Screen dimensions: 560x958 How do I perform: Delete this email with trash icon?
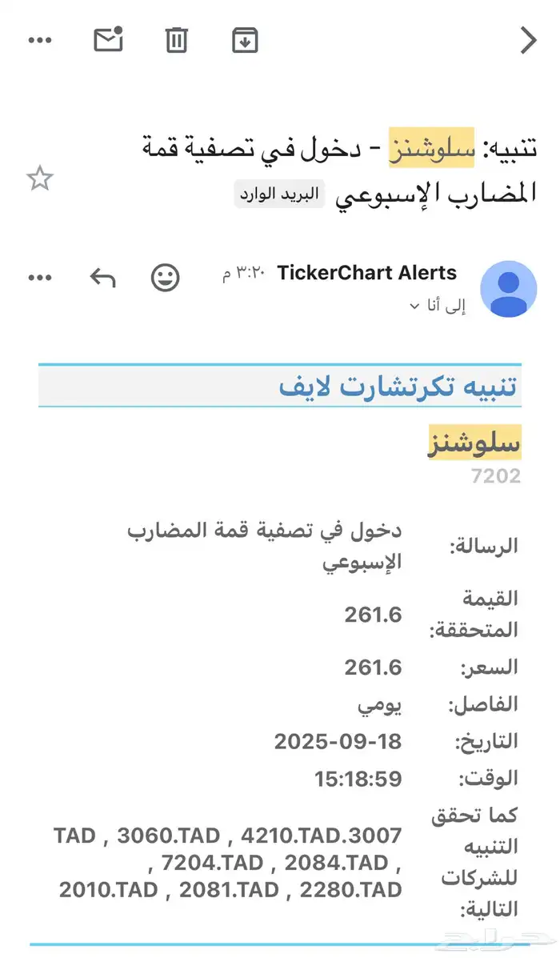(177, 40)
